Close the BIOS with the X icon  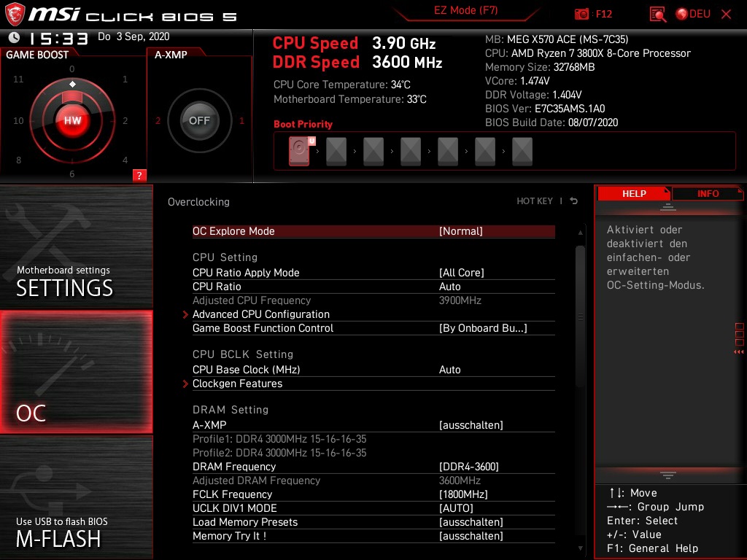point(726,14)
